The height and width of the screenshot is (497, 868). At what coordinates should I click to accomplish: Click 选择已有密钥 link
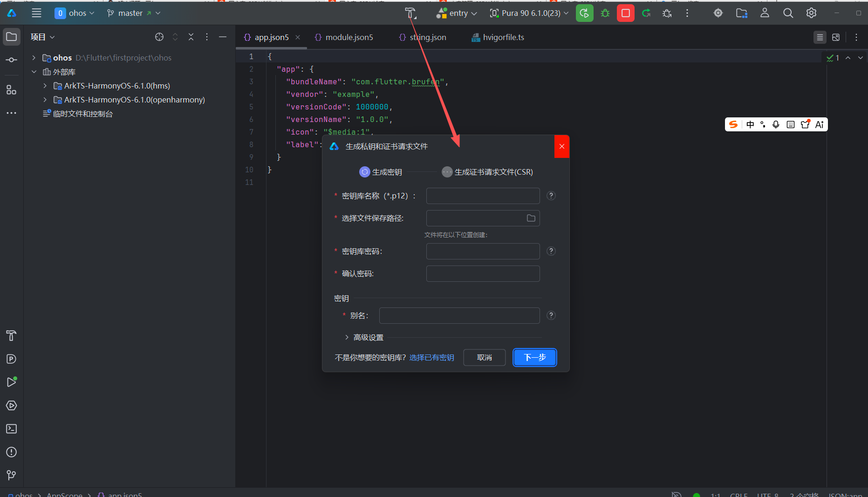tap(431, 357)
